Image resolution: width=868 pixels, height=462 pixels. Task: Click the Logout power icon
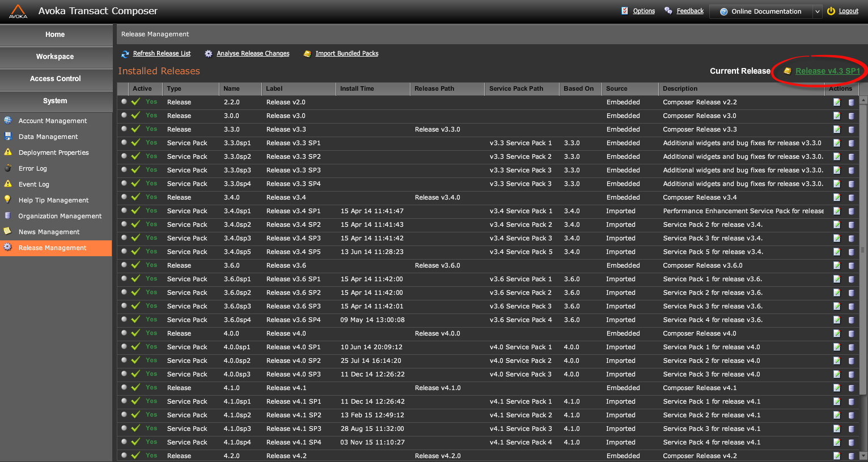(x=831, y=11)
